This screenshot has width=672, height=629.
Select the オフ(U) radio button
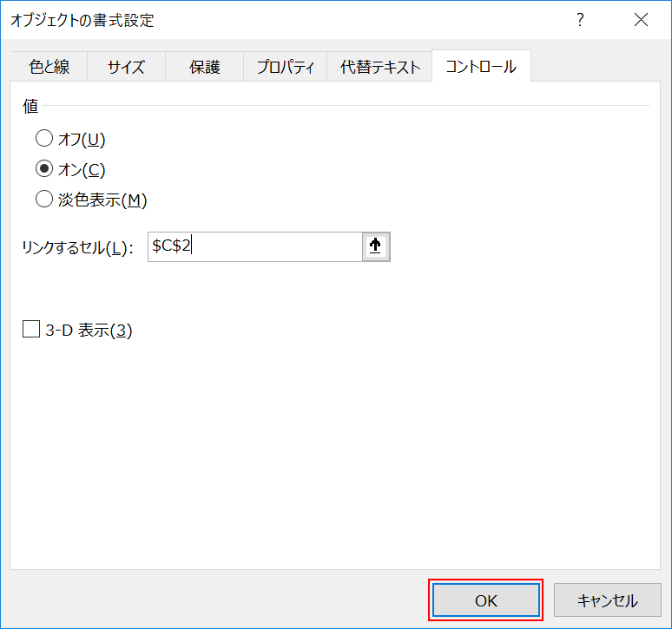pyautogui.click(x=44, y=138)
